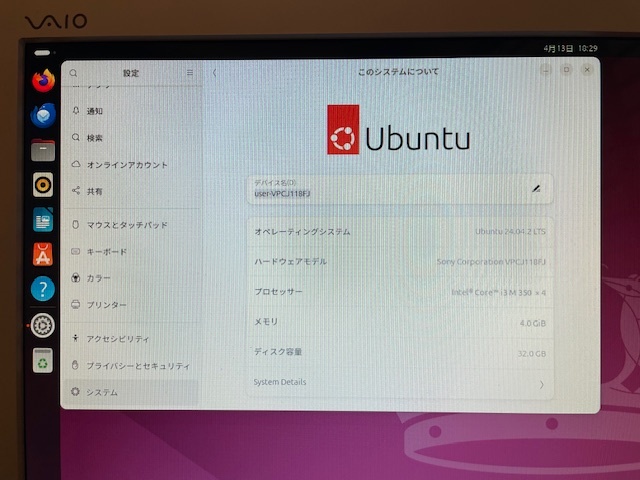Image resolution: width=640 pixels, height=480 pixels.
Task: Open オンラインアカウント settings
Action: [131, 165]
